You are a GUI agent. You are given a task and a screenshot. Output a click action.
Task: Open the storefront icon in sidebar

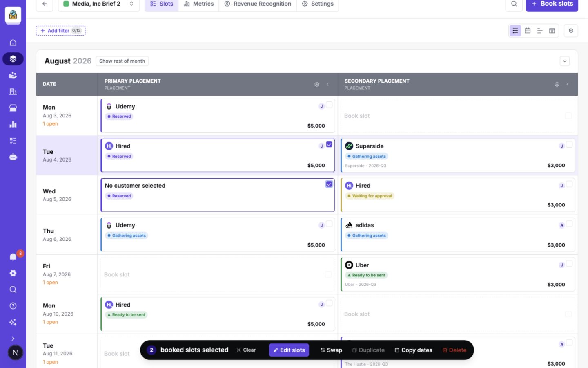coord(13,108)
